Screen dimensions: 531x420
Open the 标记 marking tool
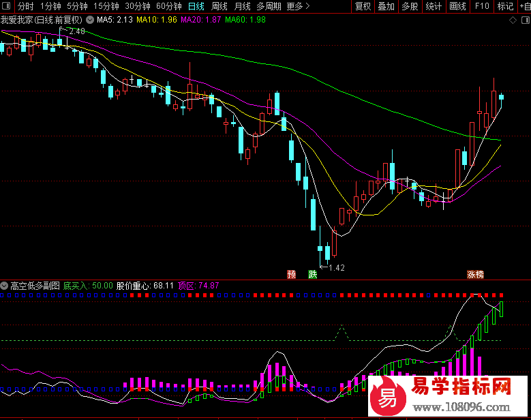tap(505, 6)
